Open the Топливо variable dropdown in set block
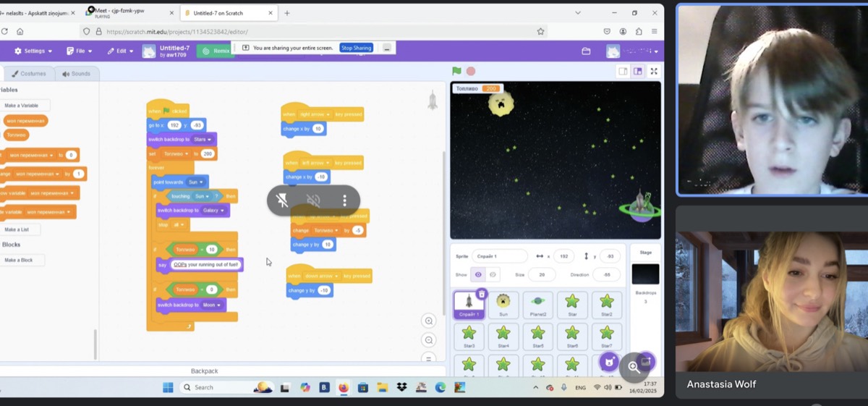This screenshot has width=868, height=406. (x=176, y=153)
